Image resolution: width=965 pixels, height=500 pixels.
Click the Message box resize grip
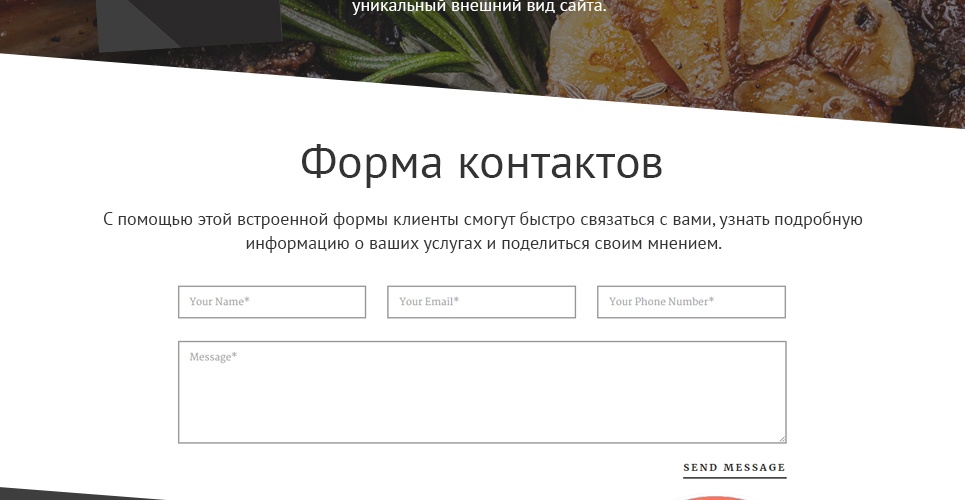(782, 438)
